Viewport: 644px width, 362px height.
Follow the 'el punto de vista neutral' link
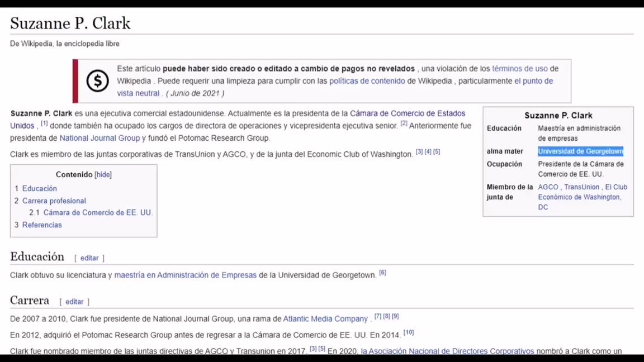click(x=335, y=87)
